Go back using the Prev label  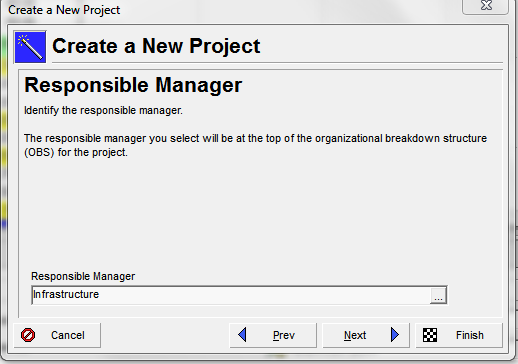284,335
